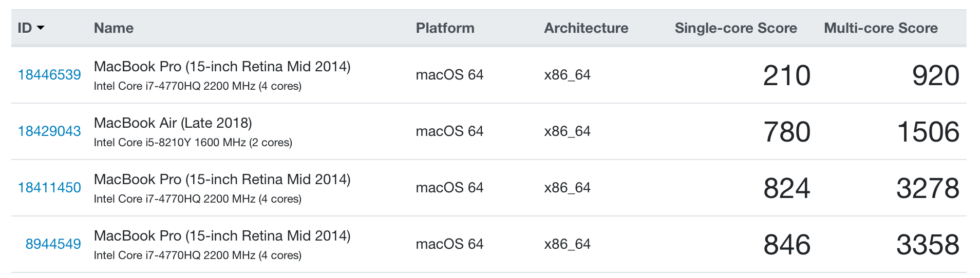The width and height of the screenshot is (980, 278).
Task: Click the MacBook Air (Late 2018) name
Action: (173, 123)
